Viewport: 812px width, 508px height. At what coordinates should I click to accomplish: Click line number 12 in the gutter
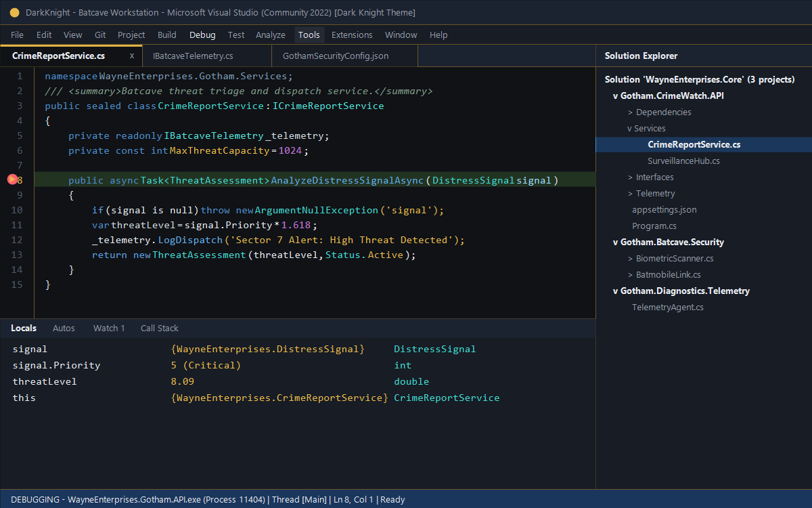pos(17,240)
